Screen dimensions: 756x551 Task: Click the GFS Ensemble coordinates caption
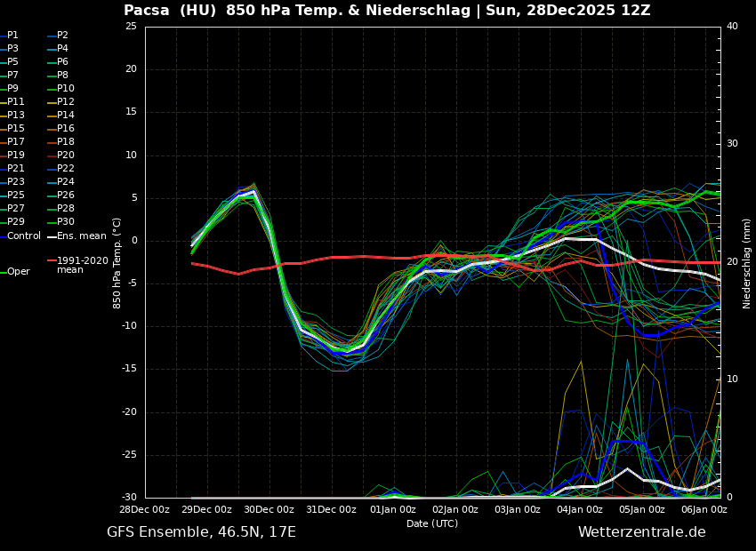[x=201, y=532]
